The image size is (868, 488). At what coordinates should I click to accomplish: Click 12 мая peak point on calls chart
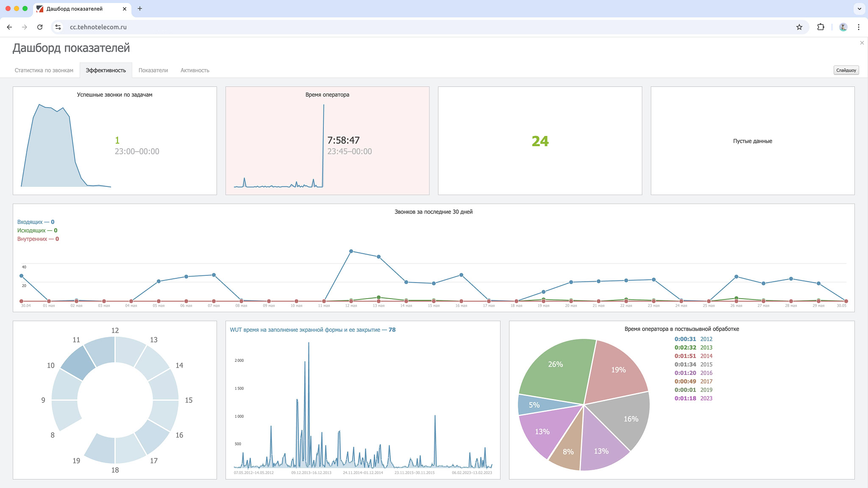[x=351, y=251]
